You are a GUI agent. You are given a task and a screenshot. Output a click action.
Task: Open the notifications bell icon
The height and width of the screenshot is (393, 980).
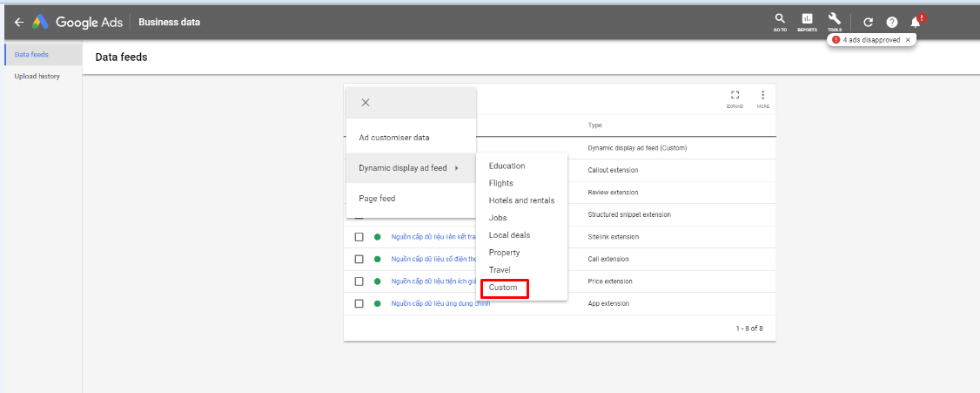tap(916, 22)
